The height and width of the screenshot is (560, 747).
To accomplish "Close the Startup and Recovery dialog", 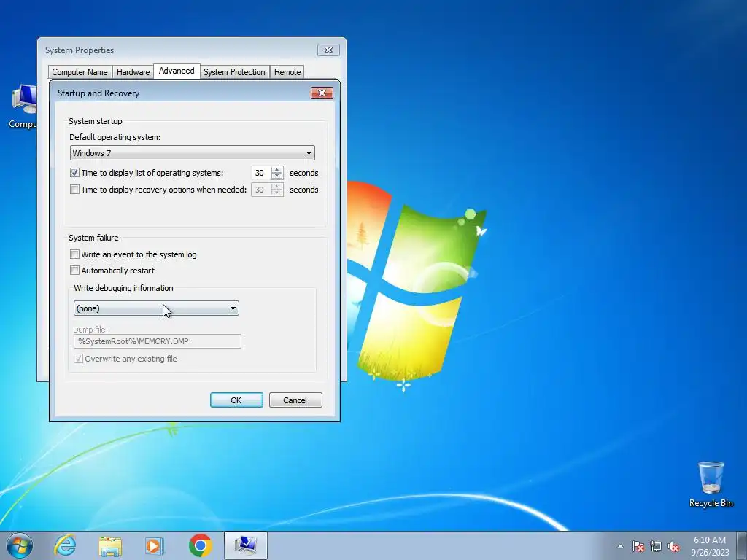I will [x=322, y=93].
